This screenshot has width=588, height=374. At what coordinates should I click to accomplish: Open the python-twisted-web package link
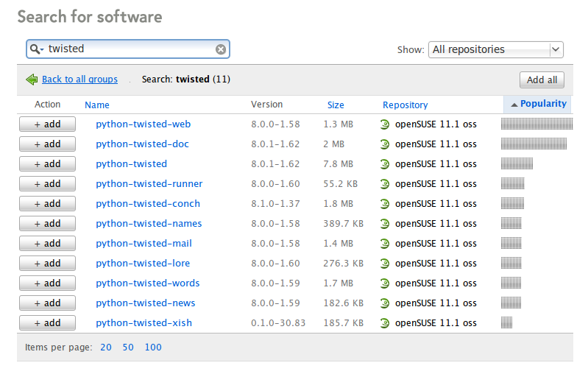[x=144, y=124]
